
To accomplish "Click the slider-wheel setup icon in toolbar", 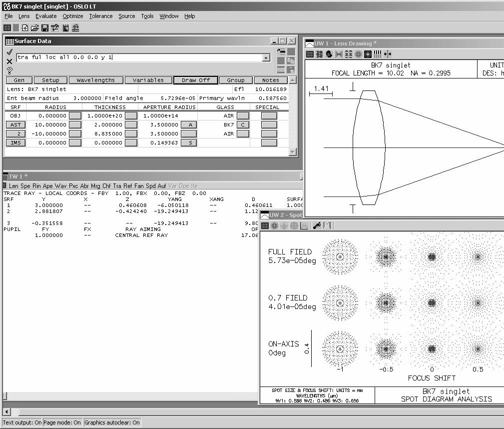I will [x=75, y=28].
